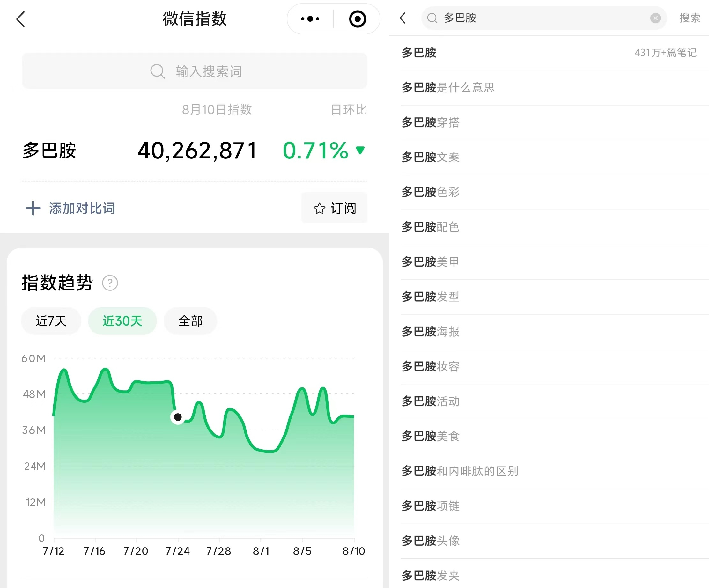Click the 8/10 date label on chart axis
709x588 pixels.
pos(353,551)
